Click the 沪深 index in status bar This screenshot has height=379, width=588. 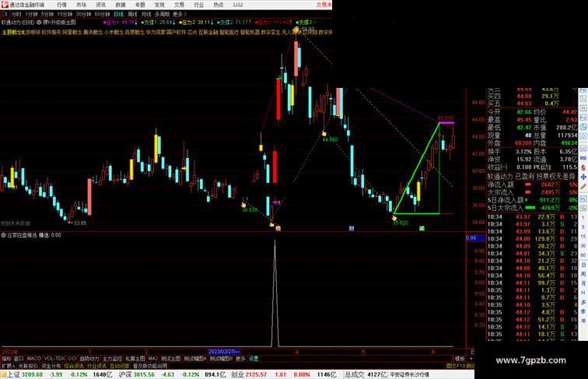[x=125, y=374]
